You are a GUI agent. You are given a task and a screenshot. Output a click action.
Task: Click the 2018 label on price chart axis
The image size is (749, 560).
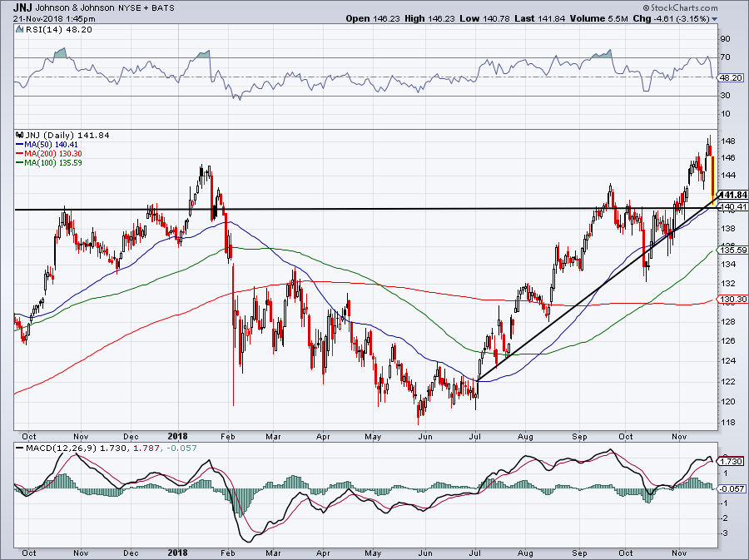[178, 436]
